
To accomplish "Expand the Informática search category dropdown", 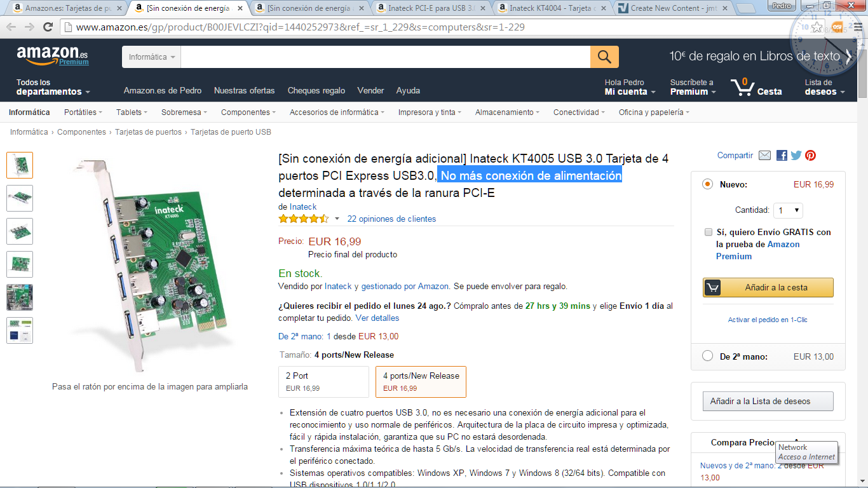I will tap(152, 57).
